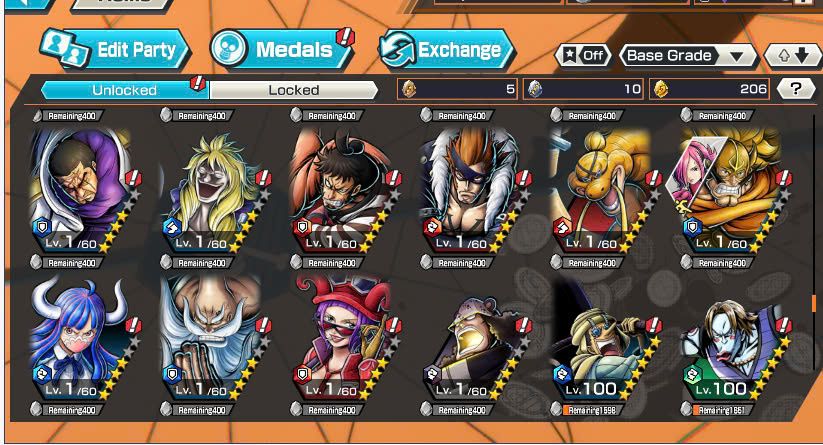Screen dimensions: 823x445
Task: Toggle the favorites star Off switch
Action: [x=584, y=55]
